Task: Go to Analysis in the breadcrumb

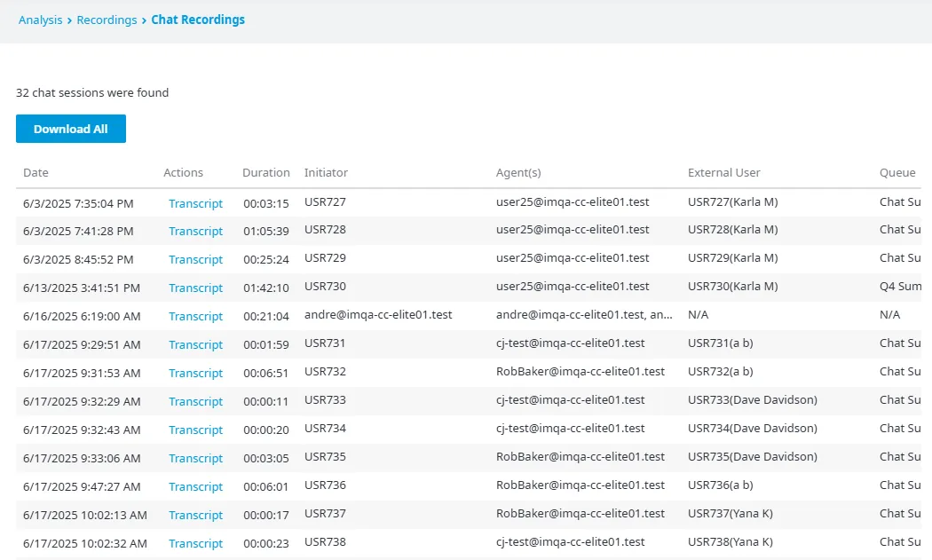Action: coord(41,20)
